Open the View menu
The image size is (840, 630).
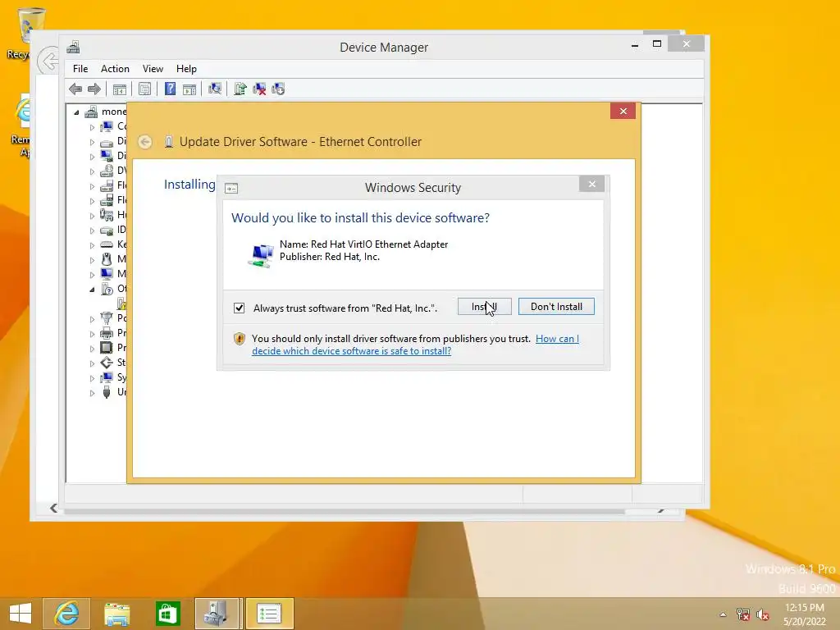[153, 69]
